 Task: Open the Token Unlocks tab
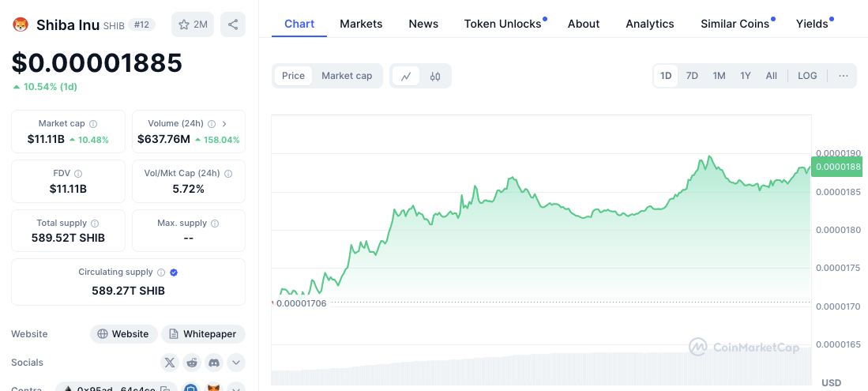[x=502, y=24]
